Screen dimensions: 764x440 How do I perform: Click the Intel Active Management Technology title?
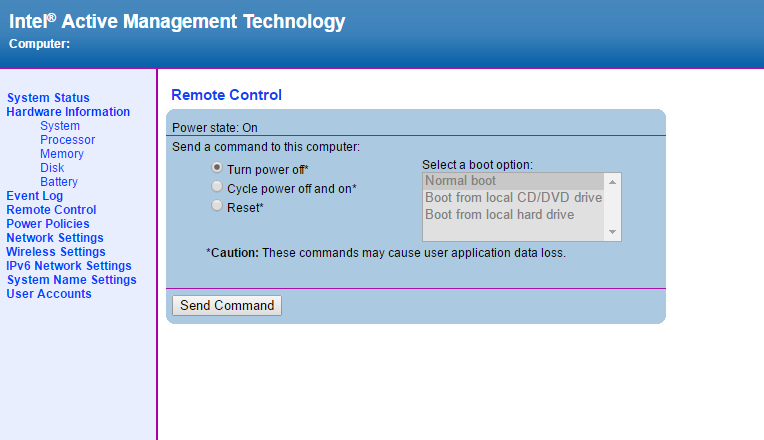(177, 21)
